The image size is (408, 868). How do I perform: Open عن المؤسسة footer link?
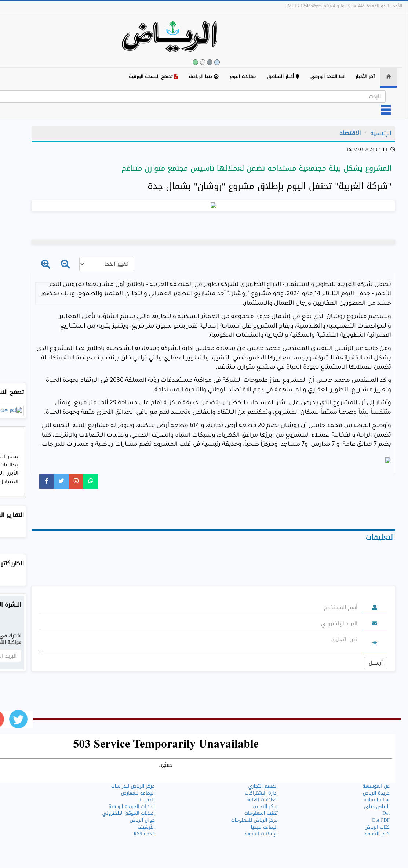coord(376,786)
